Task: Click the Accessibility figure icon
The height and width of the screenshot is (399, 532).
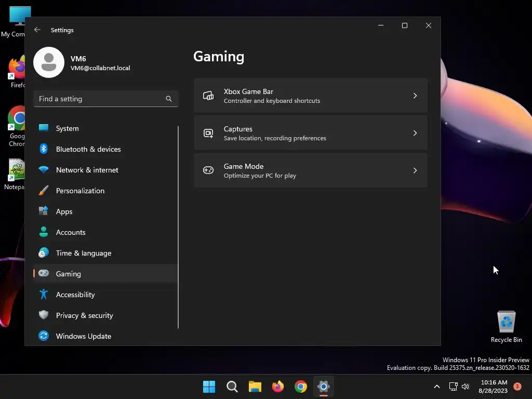Action: 44,294
